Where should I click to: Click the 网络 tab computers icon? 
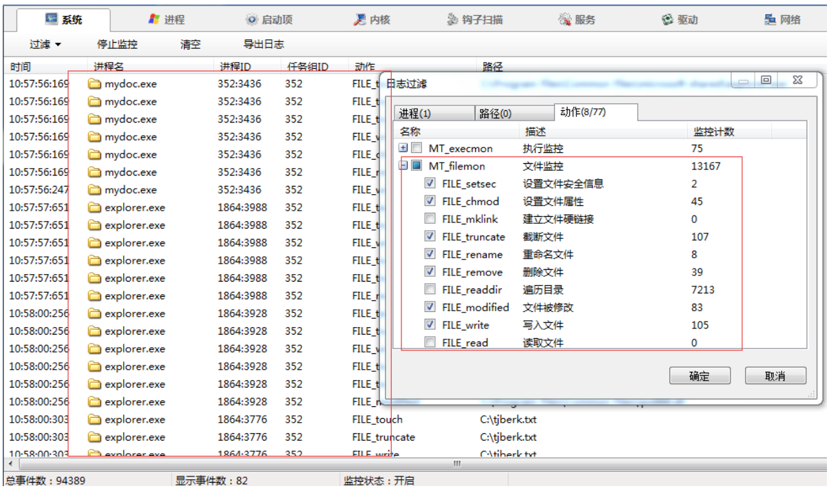coord(770,20)
